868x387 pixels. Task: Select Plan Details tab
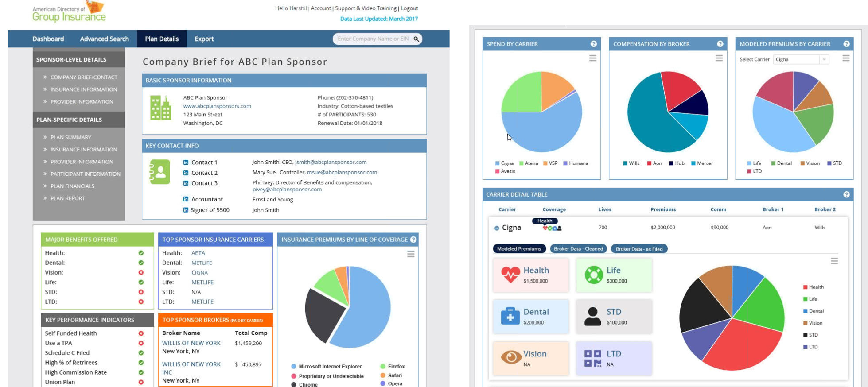(162, 39)
